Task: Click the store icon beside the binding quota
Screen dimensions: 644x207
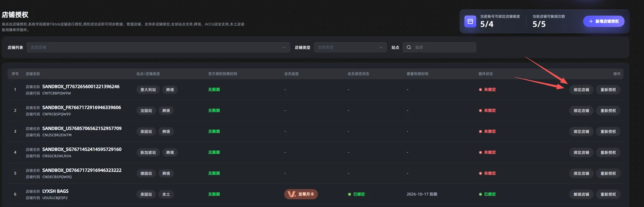Action: pos(471,21)
